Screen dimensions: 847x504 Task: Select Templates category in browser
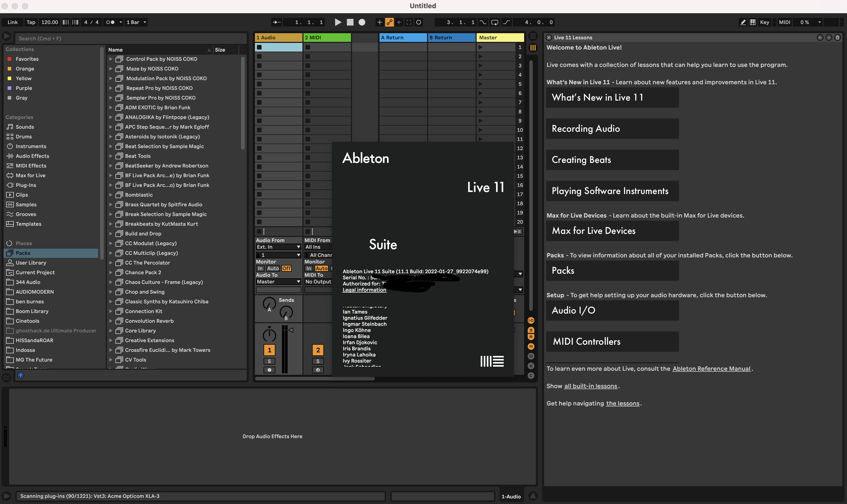[29, 224]
